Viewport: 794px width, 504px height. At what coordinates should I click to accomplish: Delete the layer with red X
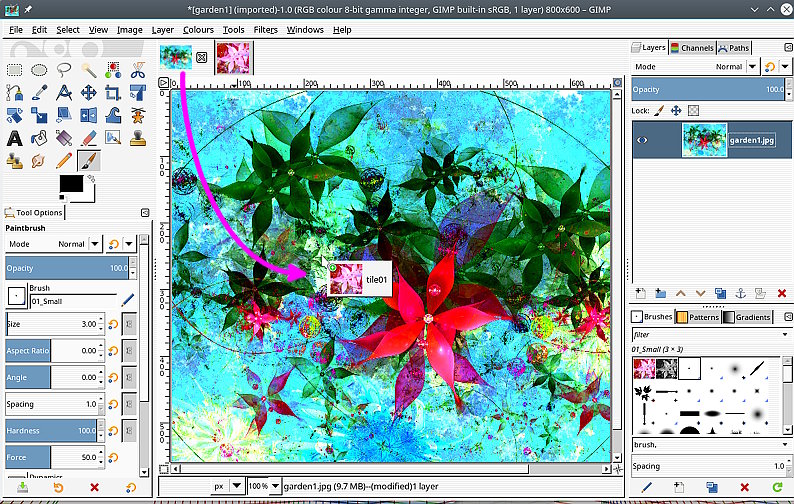click(x=781, y=293)
